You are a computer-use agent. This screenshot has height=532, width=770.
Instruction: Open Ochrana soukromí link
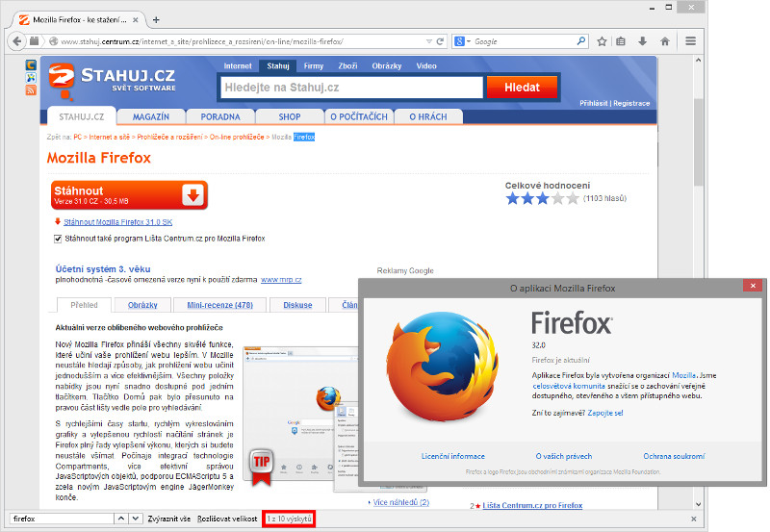[x=674, y=456]
